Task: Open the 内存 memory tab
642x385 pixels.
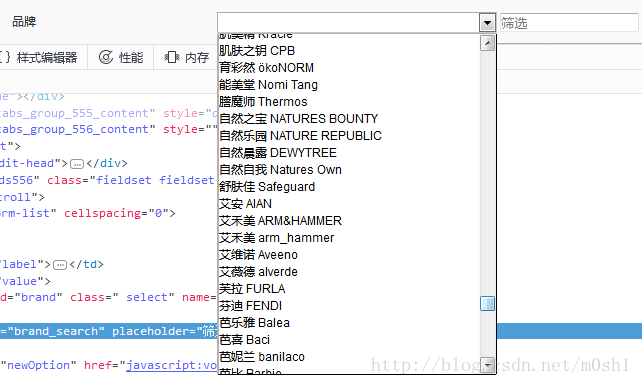Action: click(x=186, y=57)
